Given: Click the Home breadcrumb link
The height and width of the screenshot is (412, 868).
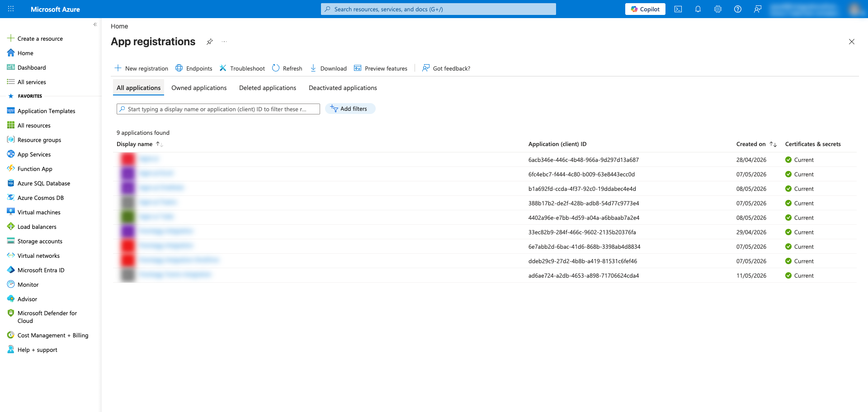Looking at the screenshot, I should coord(119,26).
